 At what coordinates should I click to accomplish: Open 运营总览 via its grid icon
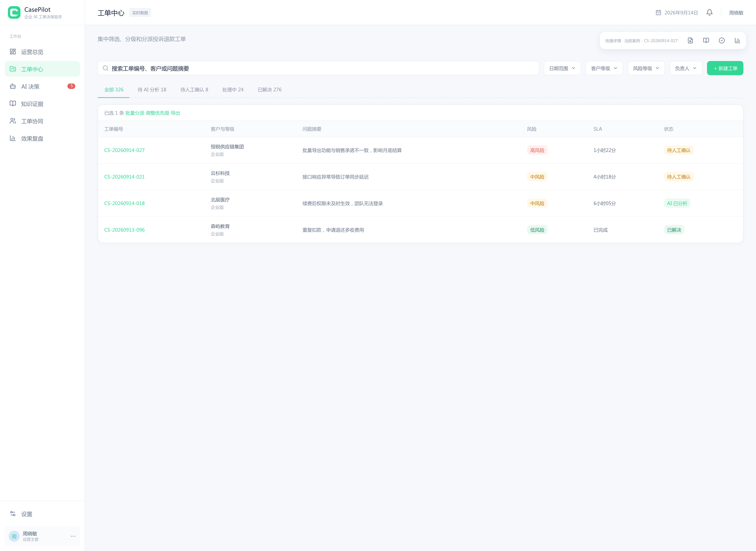(13, 52)
